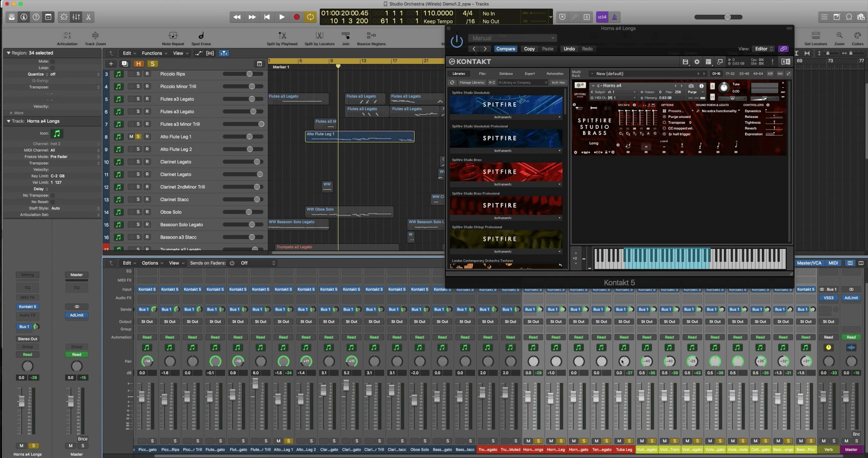Click Copy button in Kontakt panel
Screen dimensions: 868x458
529,49
